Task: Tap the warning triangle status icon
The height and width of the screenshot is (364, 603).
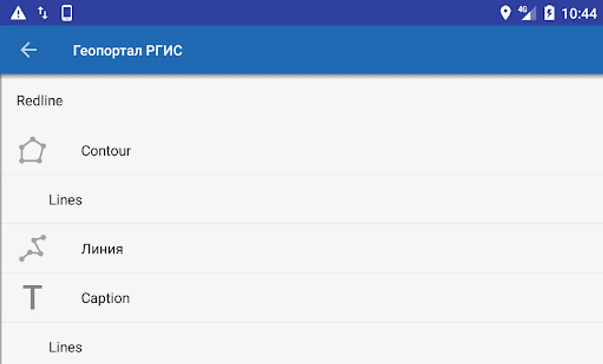Action: click(18, 13)
